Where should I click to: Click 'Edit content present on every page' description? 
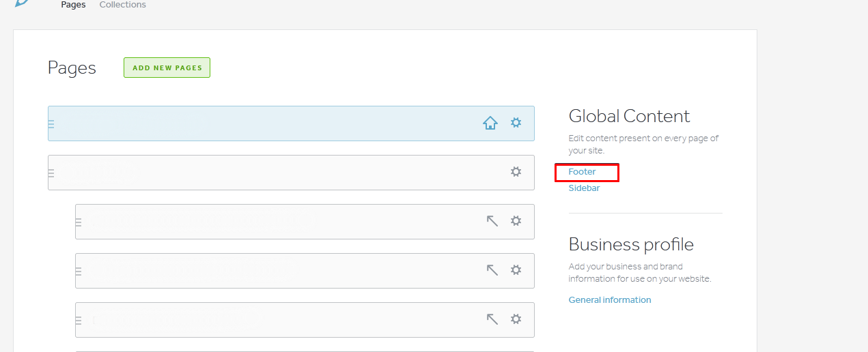point(643,144)
